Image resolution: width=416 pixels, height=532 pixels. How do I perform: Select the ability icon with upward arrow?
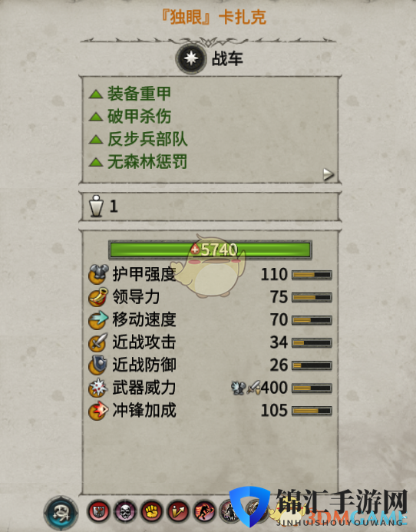(178, 511)
